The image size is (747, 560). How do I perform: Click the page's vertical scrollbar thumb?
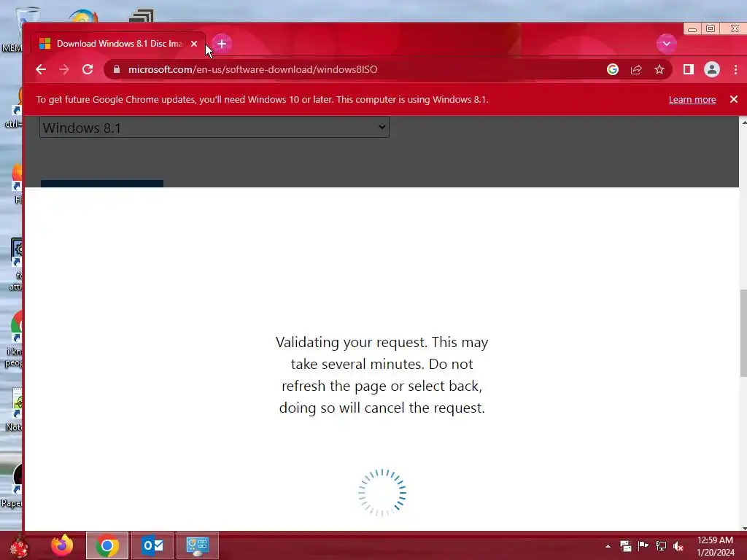click(743, 333)
